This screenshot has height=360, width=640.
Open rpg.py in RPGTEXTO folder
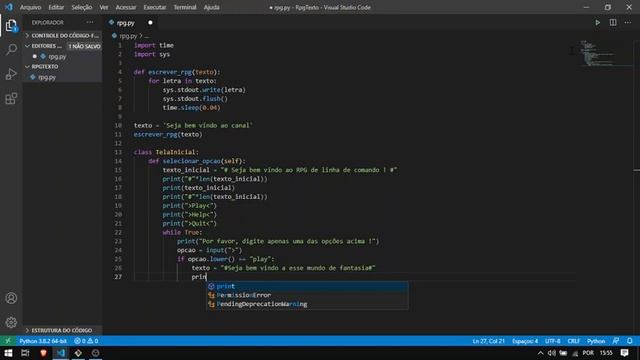(x=62, y=77)
